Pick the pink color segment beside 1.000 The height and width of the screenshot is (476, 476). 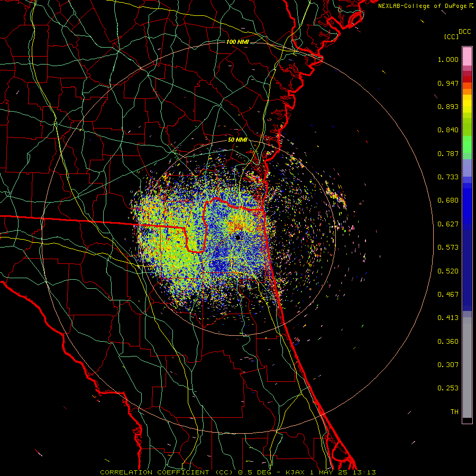pyautogui.click(x=467, y=57)
